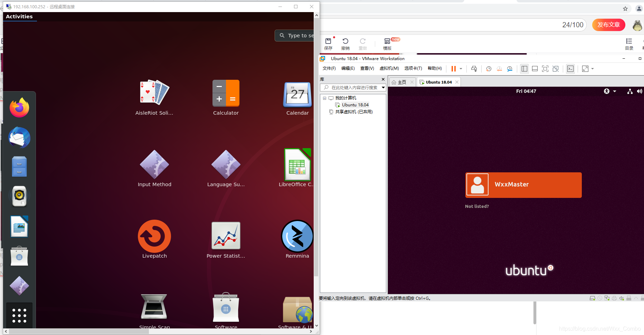Screen dimensions: 644x335
Task: Select 共享虚拟机 (已弃用) tree item
Action: [x=354, y=112]
